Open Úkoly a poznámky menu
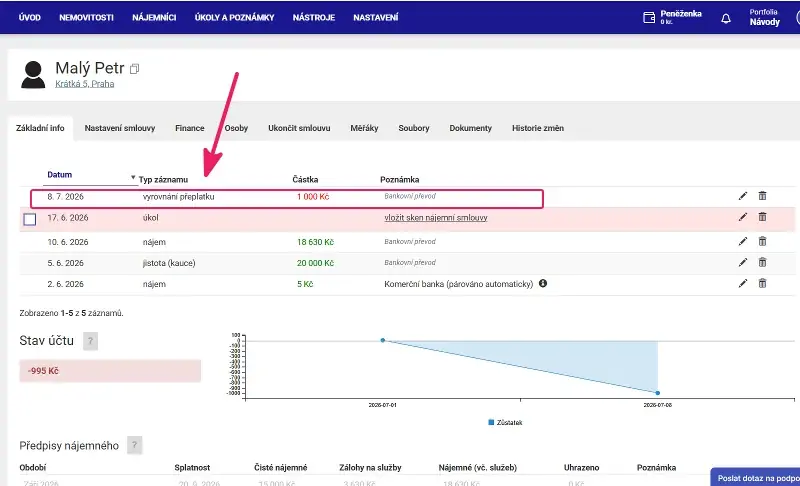800x486 pixels. (234, 17)
